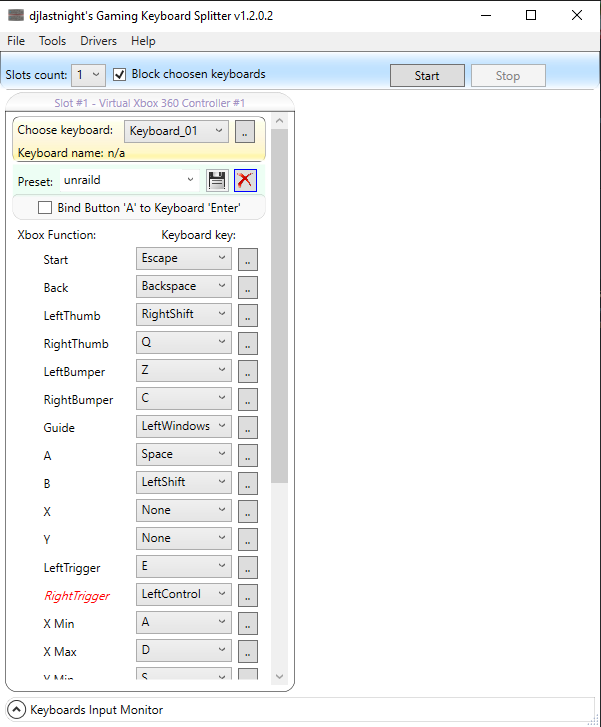Click the app icon in the title bar
The width and height of the screenshot is (601, 727).
coord(16,15)
